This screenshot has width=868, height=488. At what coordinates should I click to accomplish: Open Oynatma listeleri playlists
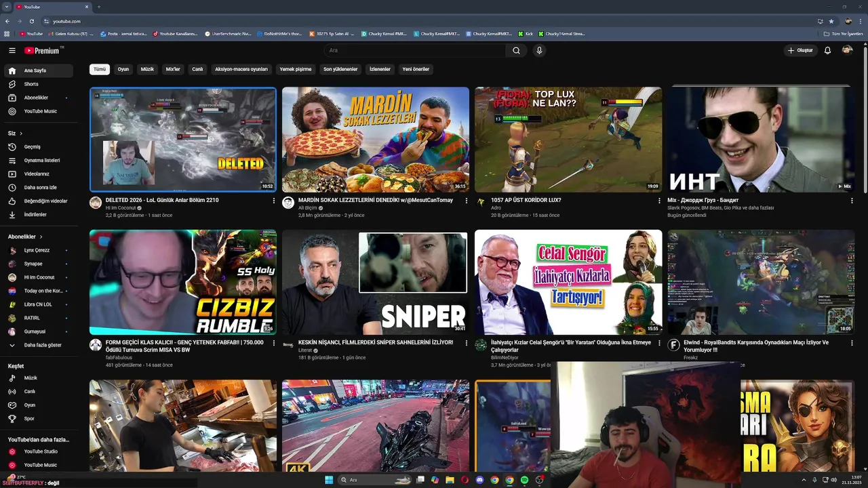pos(39,161)
